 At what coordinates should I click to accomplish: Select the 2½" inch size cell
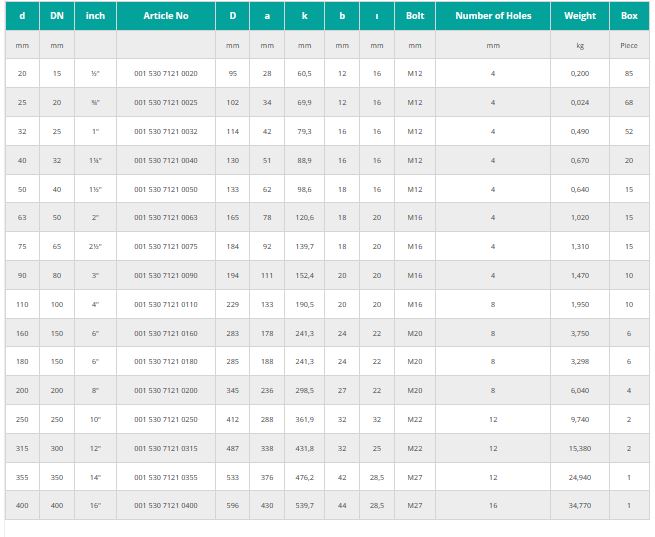tap(95, 218)
